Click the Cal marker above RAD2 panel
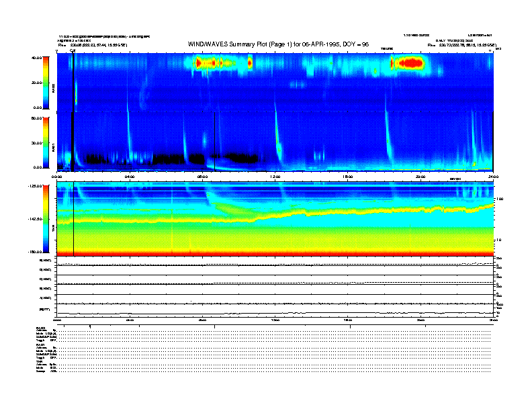This screenshot has width=532, height=411. click(x=73, y=51)
